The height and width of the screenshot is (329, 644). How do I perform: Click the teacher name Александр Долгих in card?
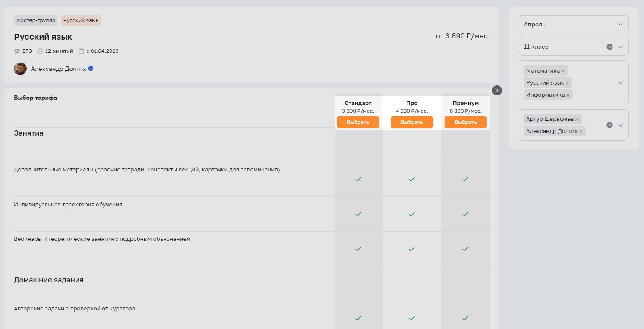point(58,69)
